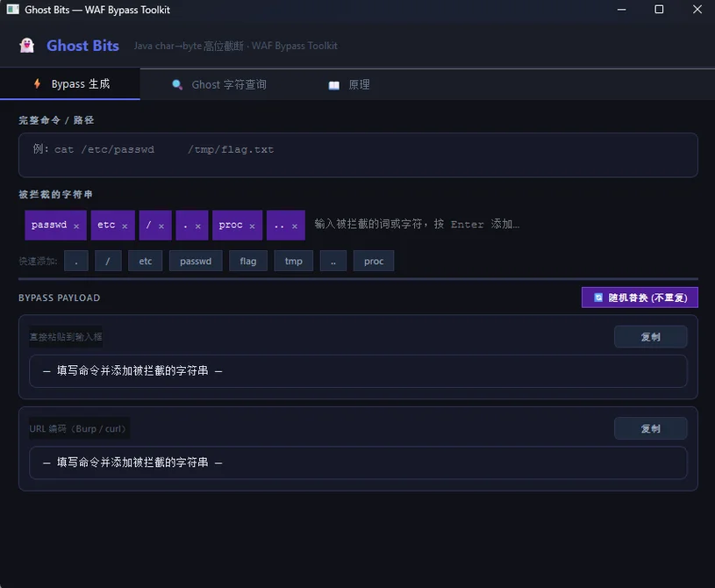Quick-add the double dot chip
This screenshot has width=715, height=588.
333,261
